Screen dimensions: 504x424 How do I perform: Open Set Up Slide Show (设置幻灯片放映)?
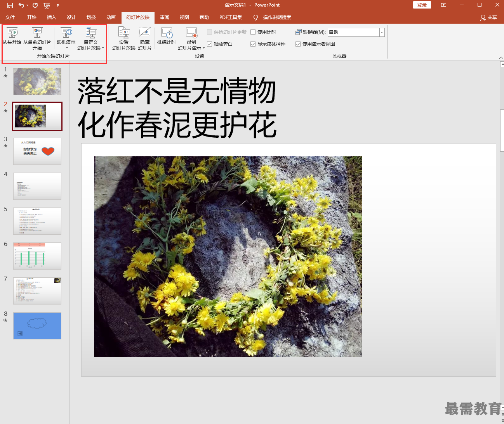[x=124, y=39]
